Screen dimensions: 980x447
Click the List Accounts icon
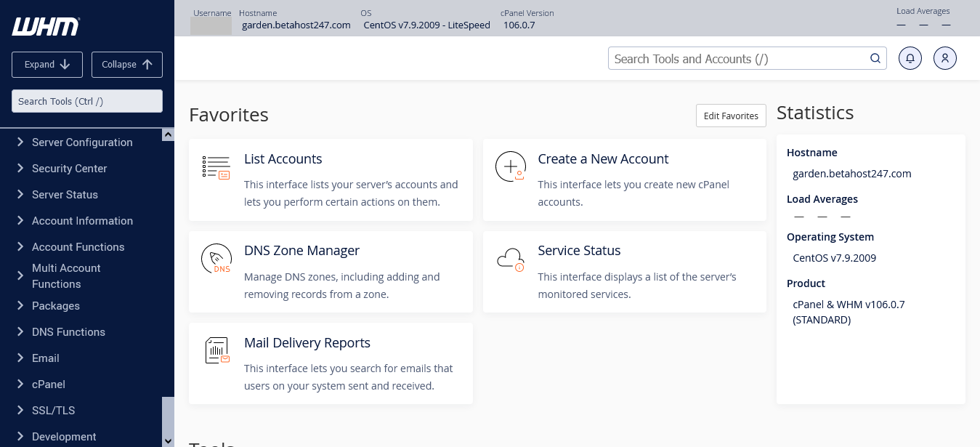pyautogui.click(x=216, y=167)
